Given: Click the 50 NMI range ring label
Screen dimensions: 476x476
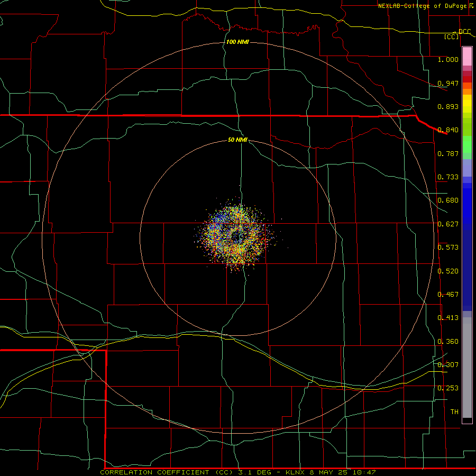Looking at the screenshot, I should click(x=237, y=140).
